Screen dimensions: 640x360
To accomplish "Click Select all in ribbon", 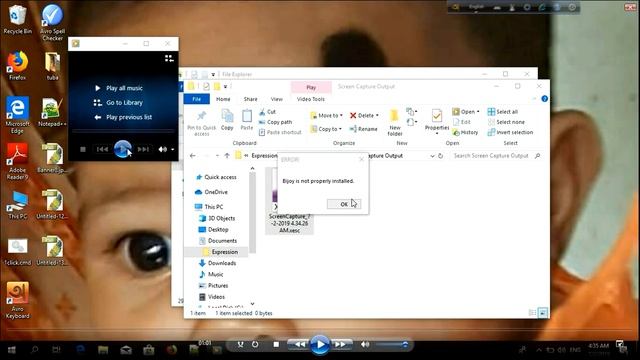I will (503, 112).
